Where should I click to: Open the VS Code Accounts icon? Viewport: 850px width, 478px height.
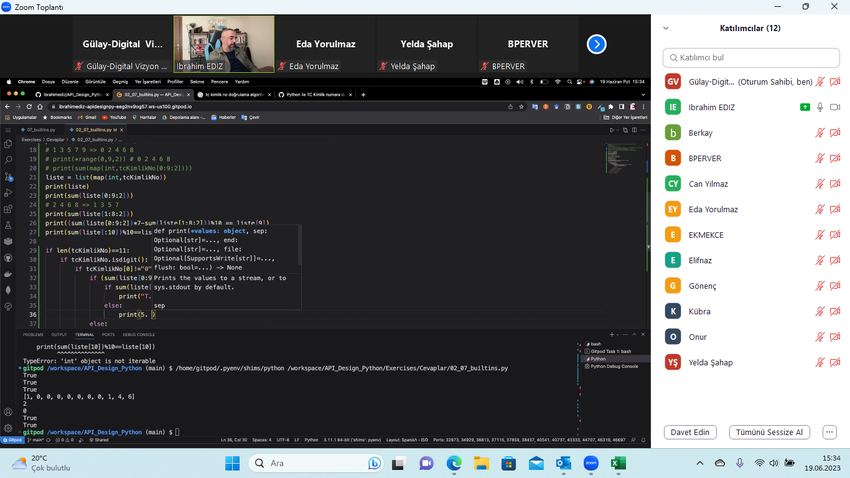click(8, 412)
